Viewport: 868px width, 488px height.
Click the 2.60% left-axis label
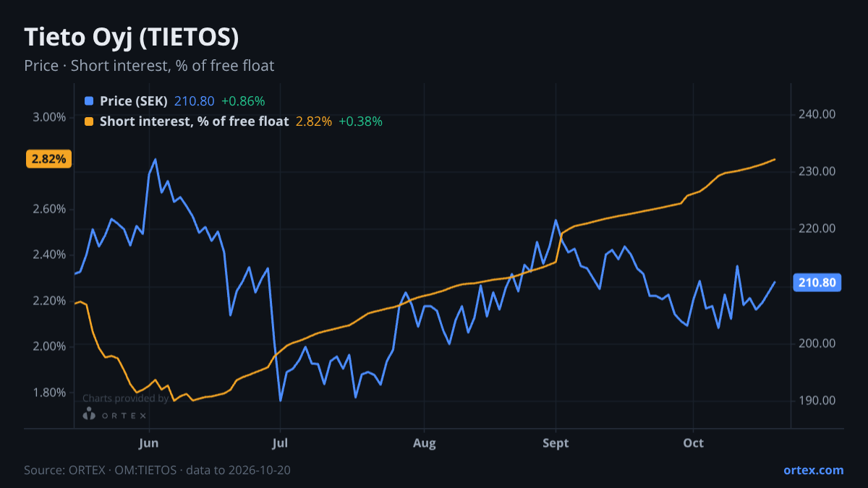click(x=50, y=209)
